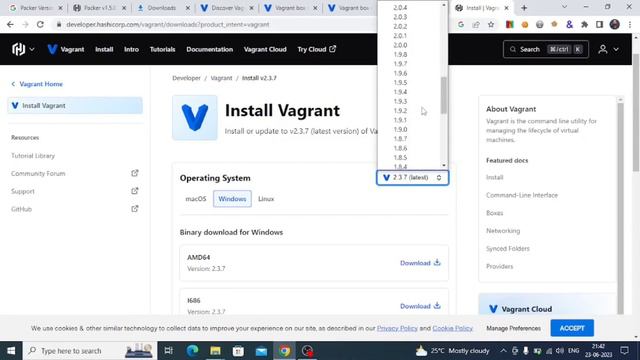Open the Tutorials menu item
Viewport: 640px width, 360px height.
click(x=162, y=49)
